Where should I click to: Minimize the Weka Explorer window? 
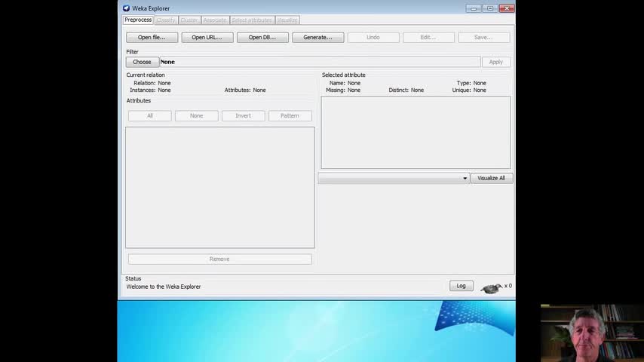(x=474, y=8)
